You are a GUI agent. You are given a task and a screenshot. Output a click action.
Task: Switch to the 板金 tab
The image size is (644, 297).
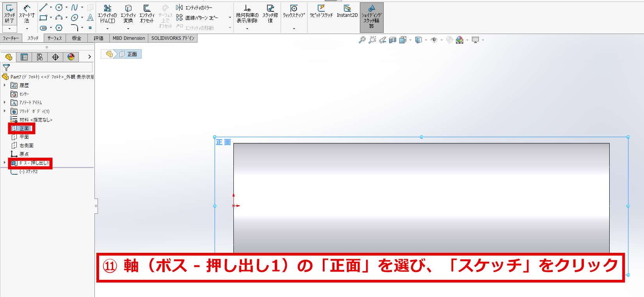coord(76,38)
